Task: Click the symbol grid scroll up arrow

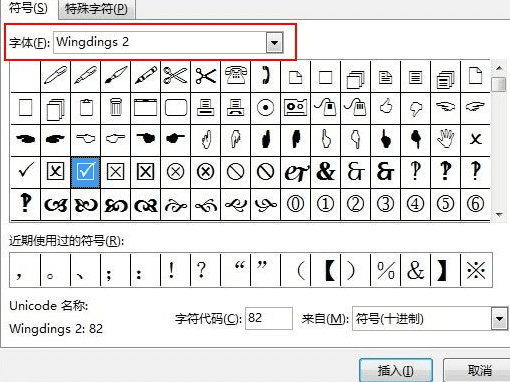Action: [x=499, y=68]
